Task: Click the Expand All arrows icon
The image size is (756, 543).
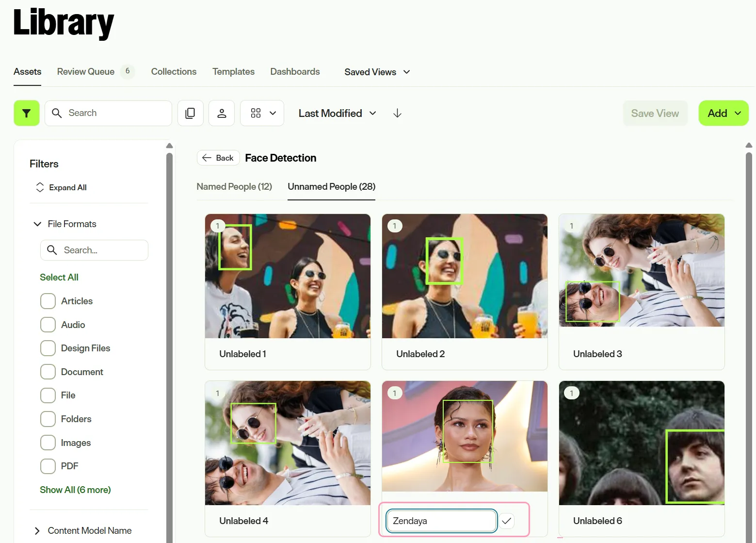Action: 40,187
